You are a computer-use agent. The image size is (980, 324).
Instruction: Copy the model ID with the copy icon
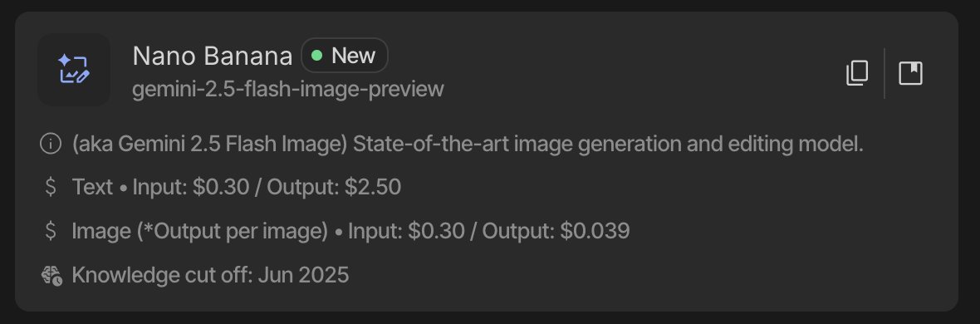tap(857, 73)
